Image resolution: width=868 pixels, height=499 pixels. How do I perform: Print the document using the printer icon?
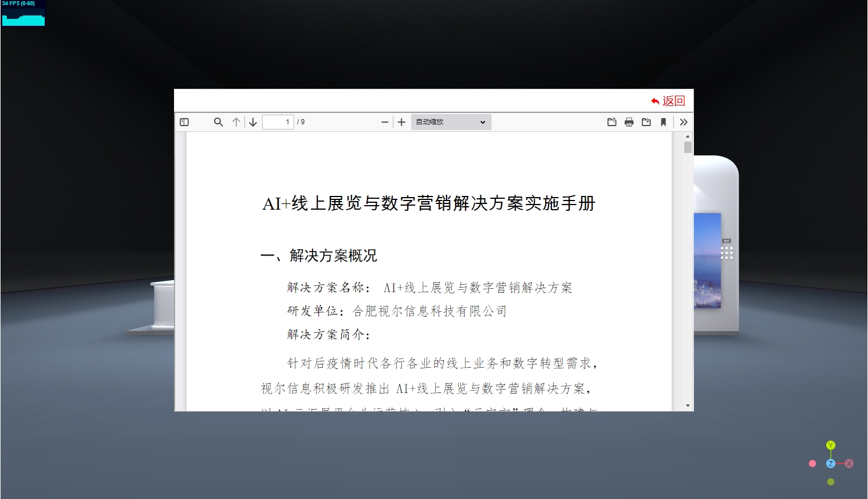pos(629,122)
